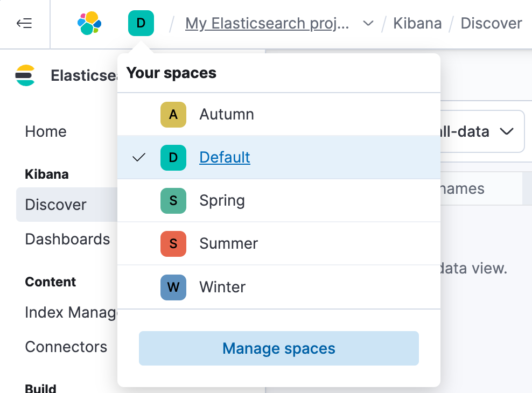Click the blue Winter space avatar

[173, 287]
